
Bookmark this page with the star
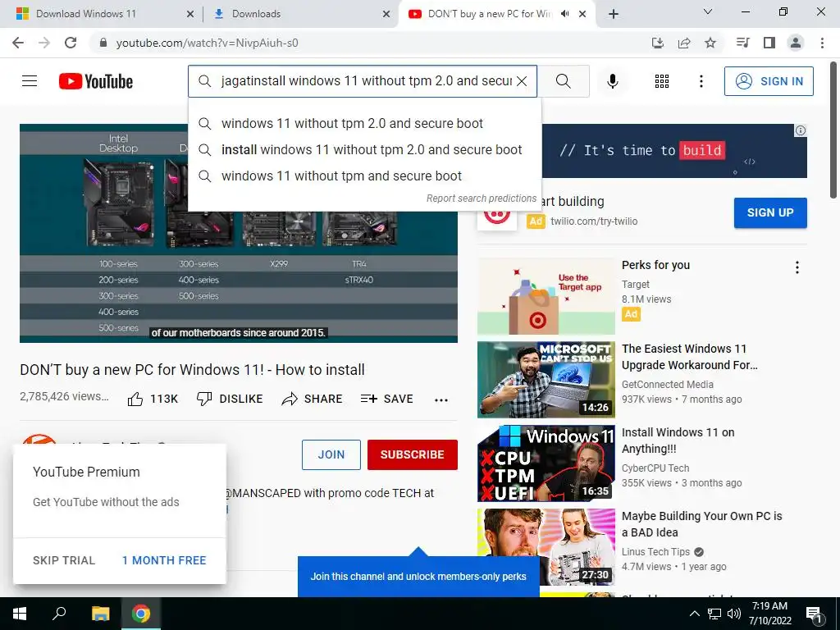coord(710,43)
